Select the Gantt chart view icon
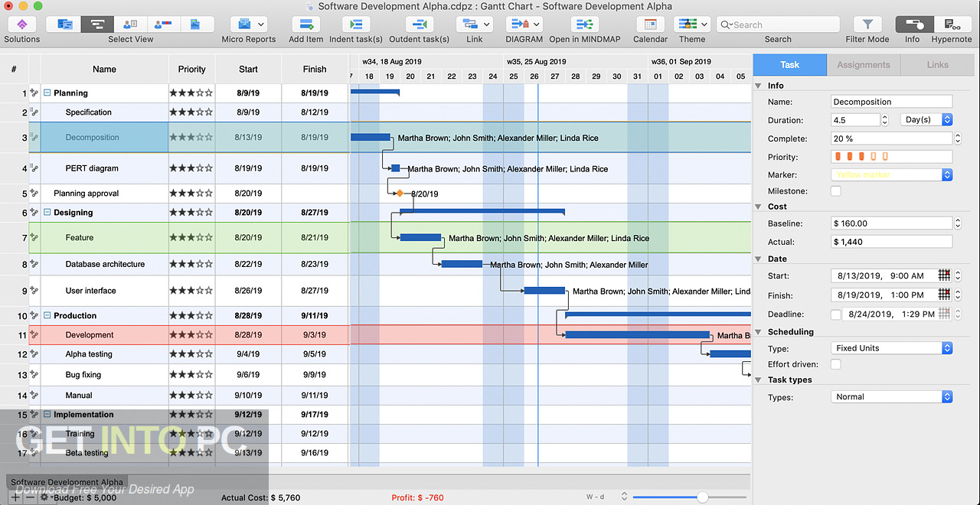 [97, 24]
